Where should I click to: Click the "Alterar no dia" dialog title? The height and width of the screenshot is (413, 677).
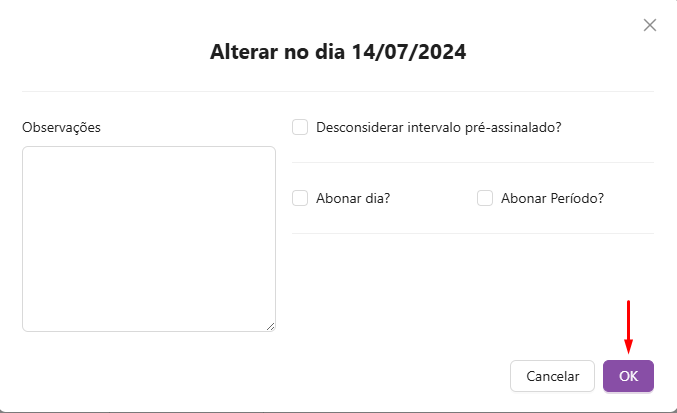point(279,53)
